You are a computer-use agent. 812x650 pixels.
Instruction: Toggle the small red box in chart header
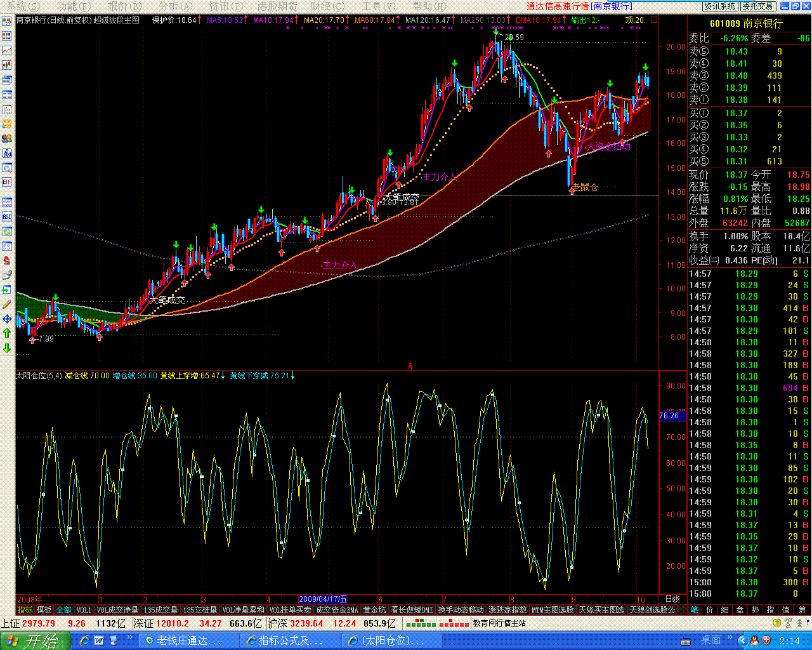655,20
